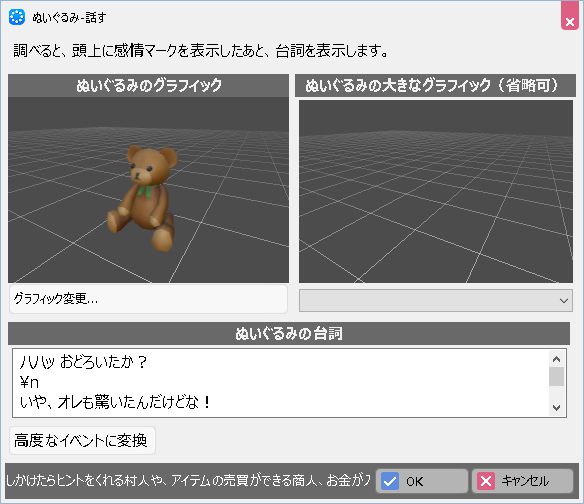Click the dialogue scrollbar thumb
Viewport: 584px width, 504px height.
coord(556,377)
